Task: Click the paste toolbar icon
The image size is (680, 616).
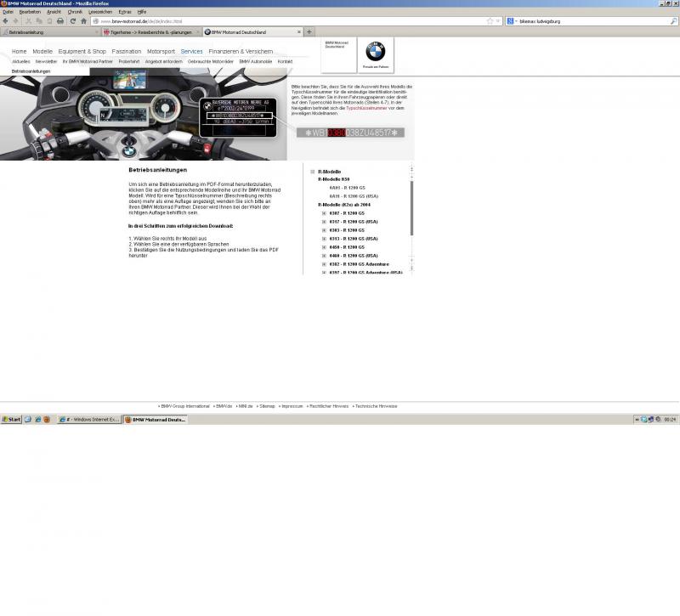Action: (x=49, y=20)
